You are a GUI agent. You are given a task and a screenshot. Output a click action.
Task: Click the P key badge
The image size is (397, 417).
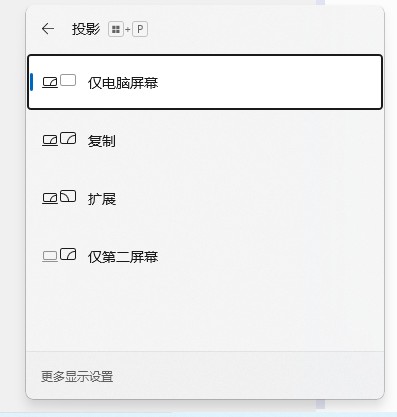pos(140,29)
